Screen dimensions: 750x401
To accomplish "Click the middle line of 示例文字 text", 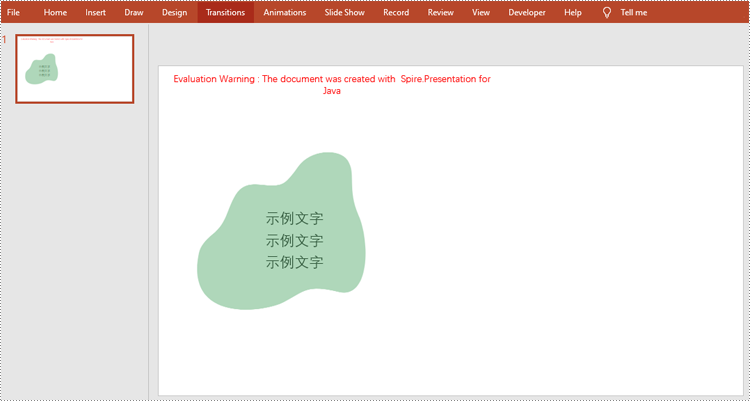I will [295, 240].
